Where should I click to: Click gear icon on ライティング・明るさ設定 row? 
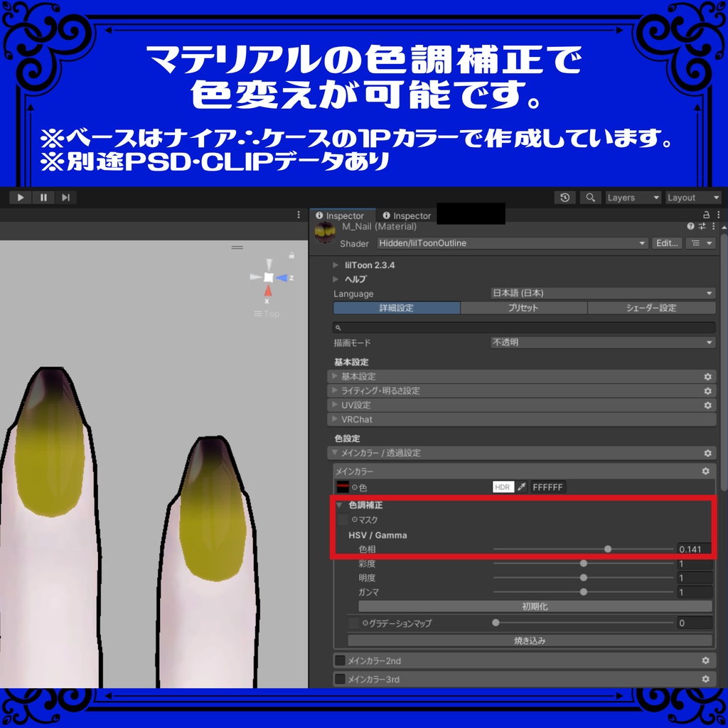click(x=707, y=391)
